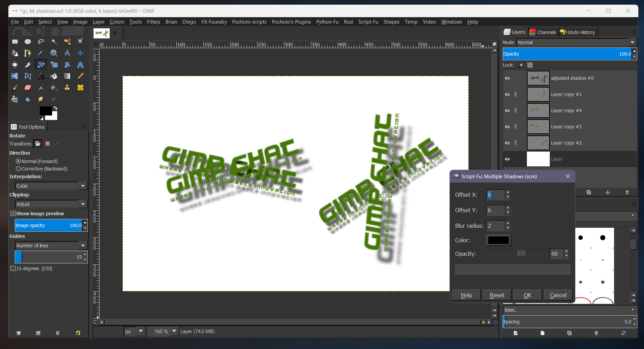Screen dimensions: 644x349
Task: Activate the Shear tool
Action: click(67, 65)
